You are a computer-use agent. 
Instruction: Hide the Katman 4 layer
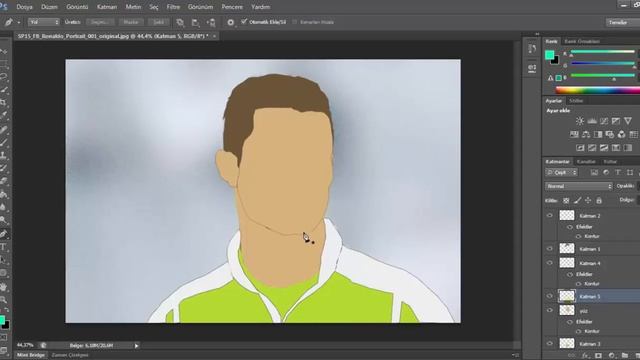[x=549, y=263]
